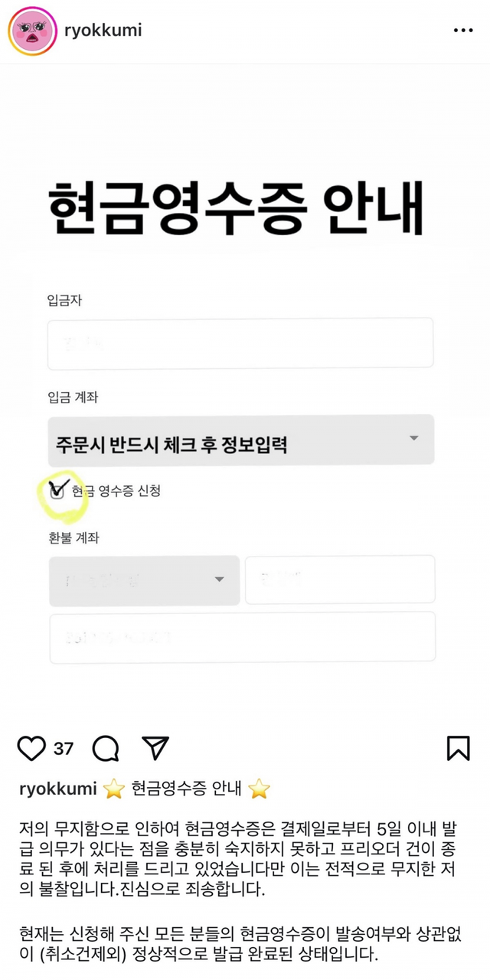Share the post via paper plane icon

point(155,748)
